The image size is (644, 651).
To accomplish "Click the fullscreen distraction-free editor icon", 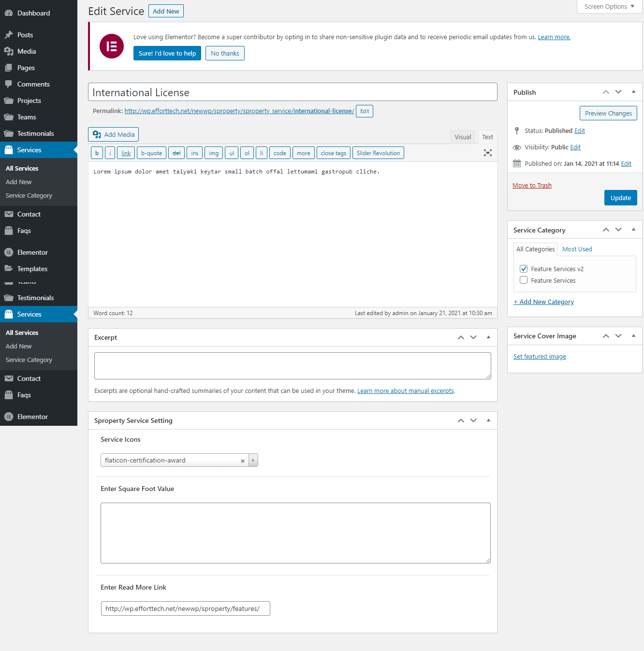I will point(488,153).
